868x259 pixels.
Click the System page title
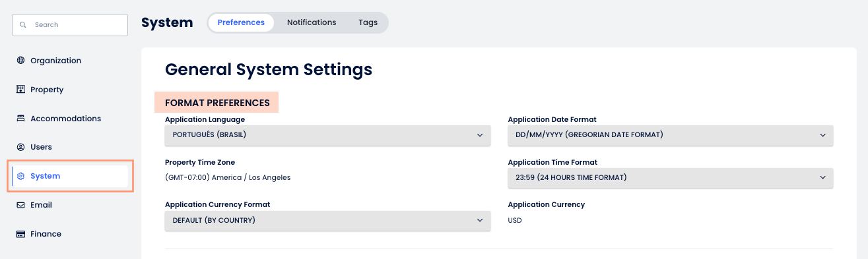click(x=167, y=22)
